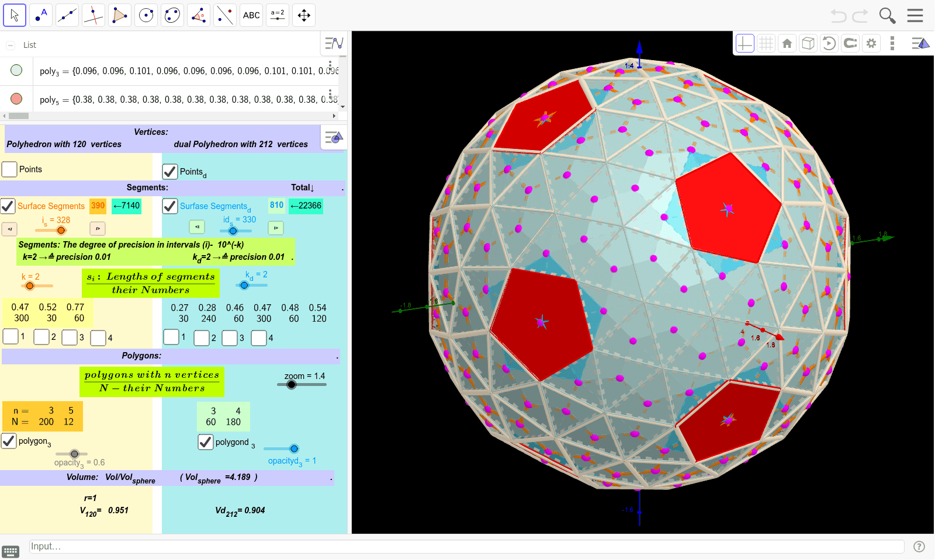Viewport: 935px width, 560px height.
Task: Toggle the grid in the 3D view
Action: pyautogui.click(x=766, y=43)
